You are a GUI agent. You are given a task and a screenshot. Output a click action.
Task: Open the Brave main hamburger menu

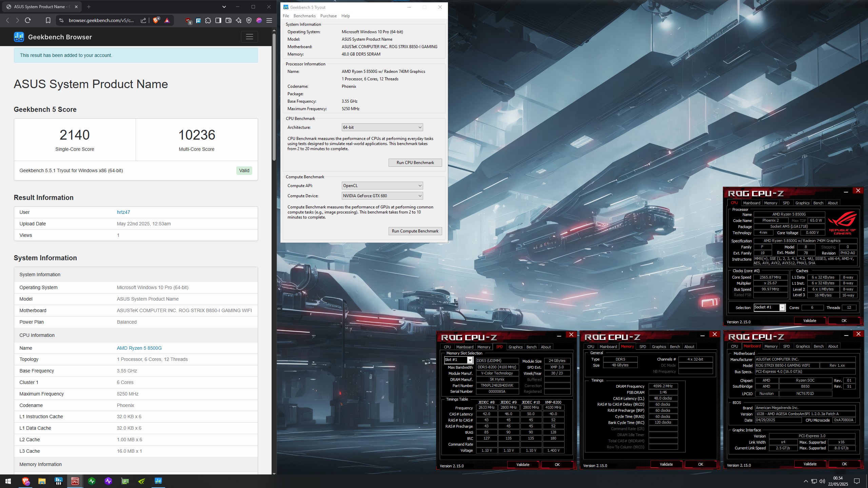point(269,20)
